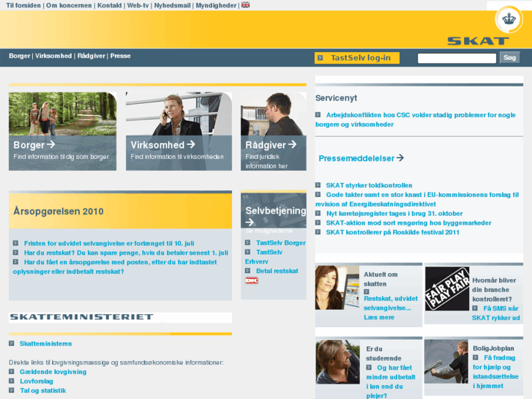532x399 pixels.
Task: Select Virksomhed in the navigation bar
Action: (x=53, y=56)
